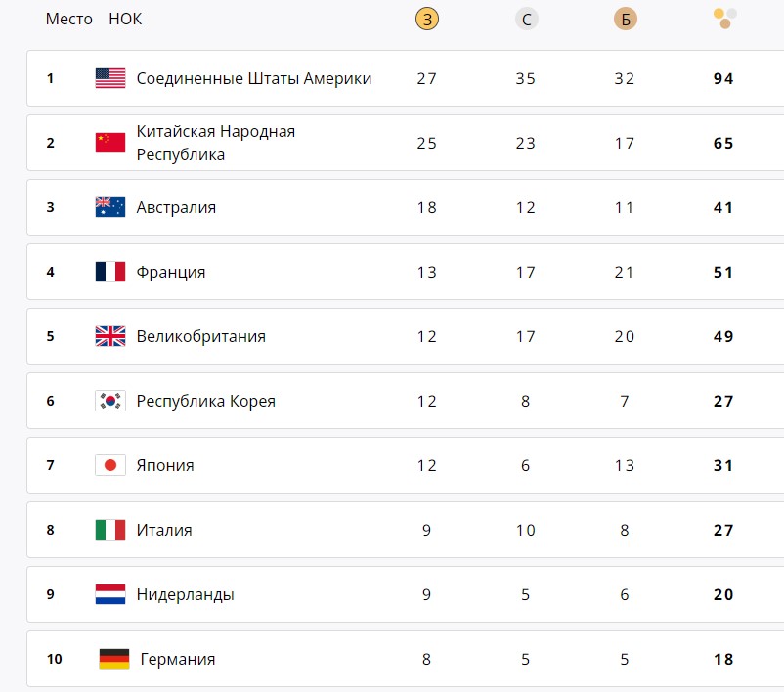
Task: Click the Germany flag icon
Action: [114, 659]
